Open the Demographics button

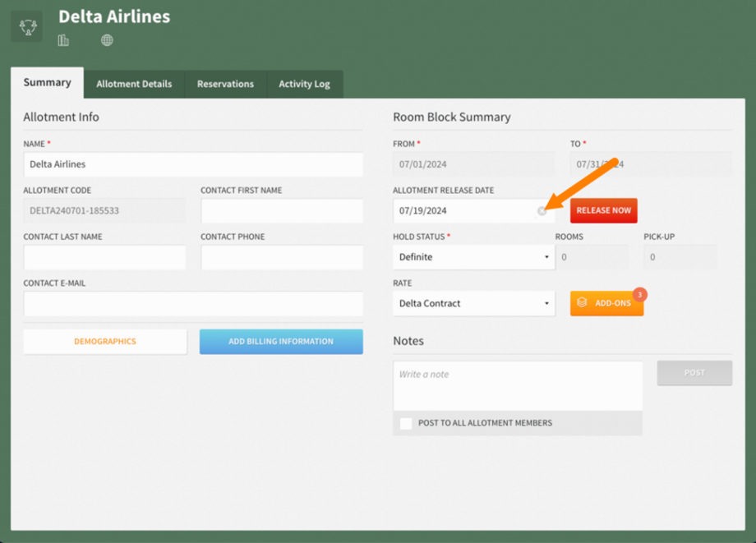click(x=105, y=342)
